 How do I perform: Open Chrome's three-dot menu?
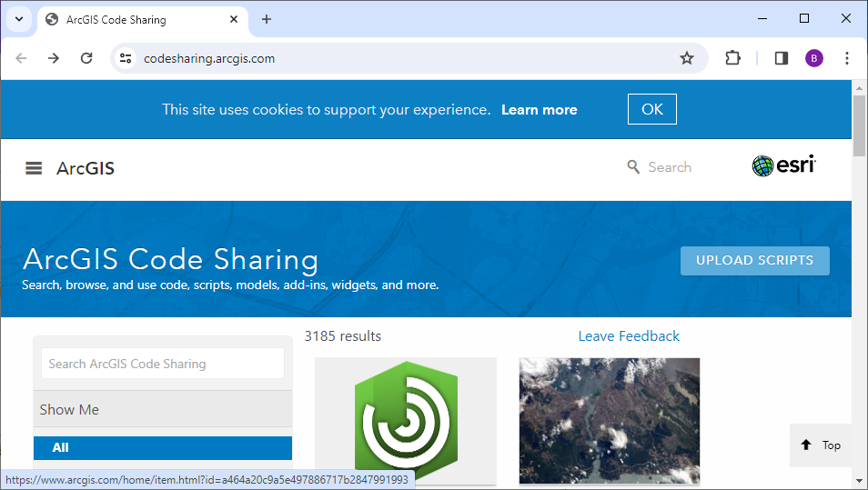(x=846, y=58)
